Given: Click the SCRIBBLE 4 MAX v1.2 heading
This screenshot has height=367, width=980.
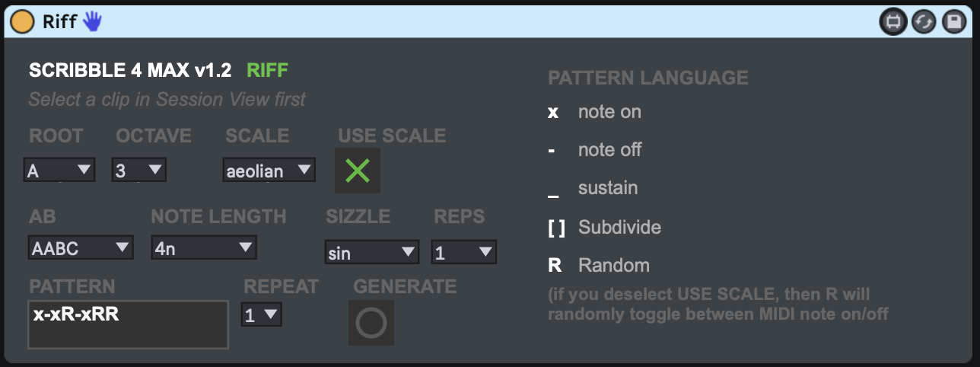Looking at the screenshot, I should (130, 71).
